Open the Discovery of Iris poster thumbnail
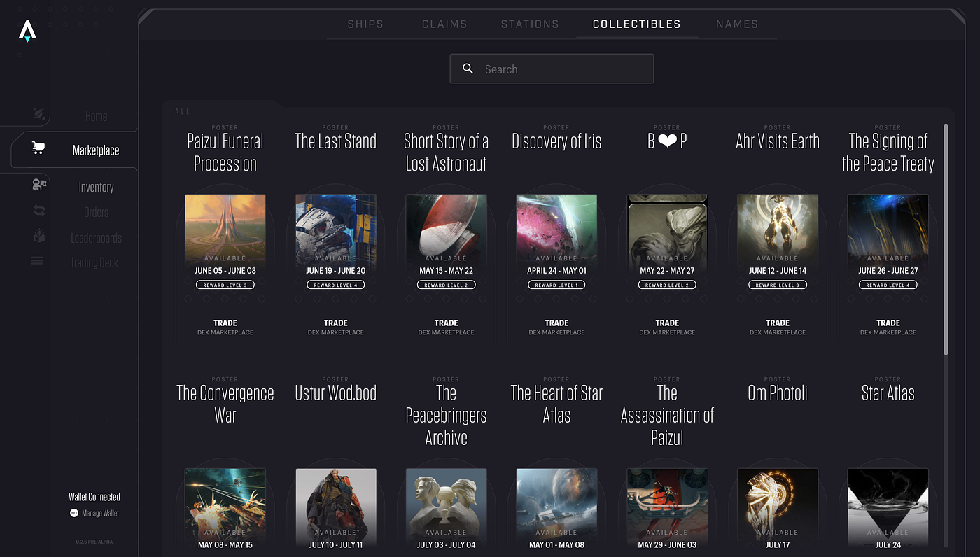This screenshot has width=980, height=557. click(x=556, y=225)
